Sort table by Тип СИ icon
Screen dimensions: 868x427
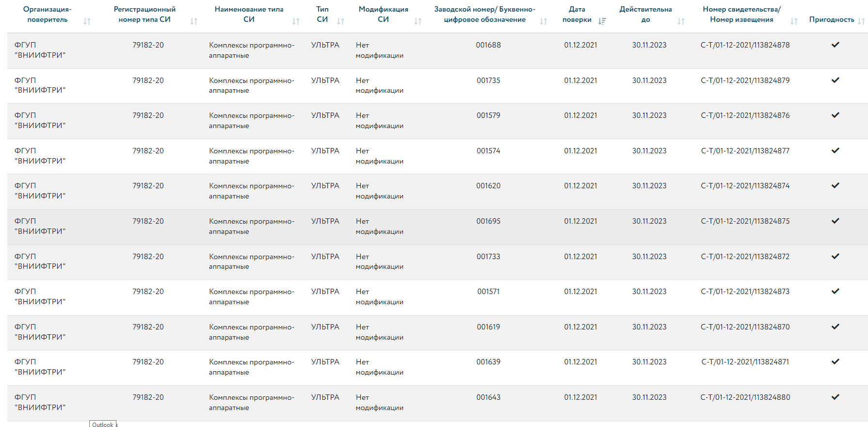340,21
